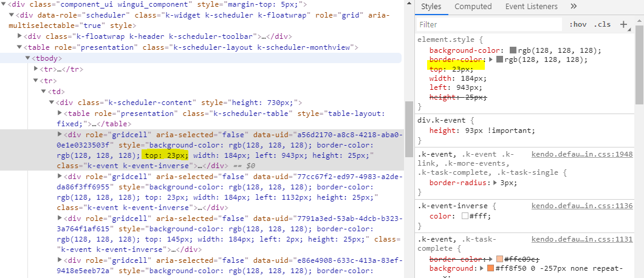Click the border-color gray swatch in element.style

(x=500, y=60)
